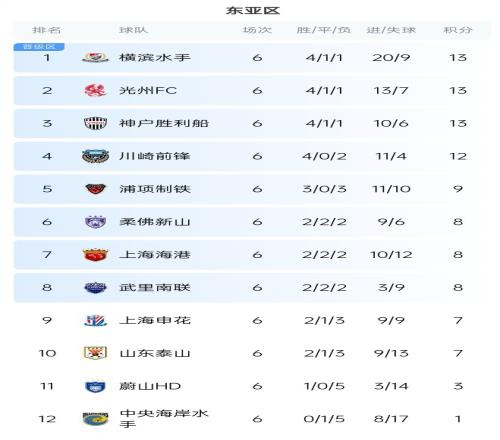Click the 东亚区 title heading
The image size is (500, 440).
coord(253,11)
